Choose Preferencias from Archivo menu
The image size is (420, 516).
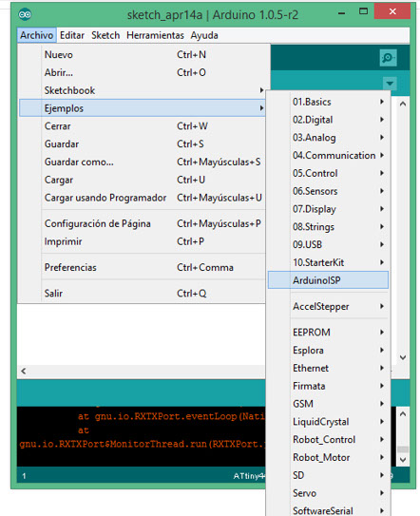[143, 267]
